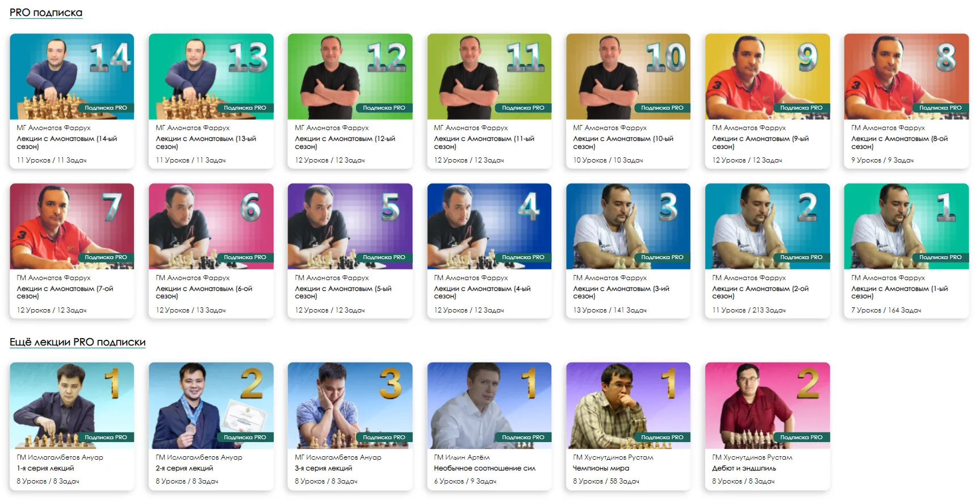Select the blue Amonatov course thumbnail numbered 3
980x504 pixels.
pyautogui.click(x=629, y=226)
